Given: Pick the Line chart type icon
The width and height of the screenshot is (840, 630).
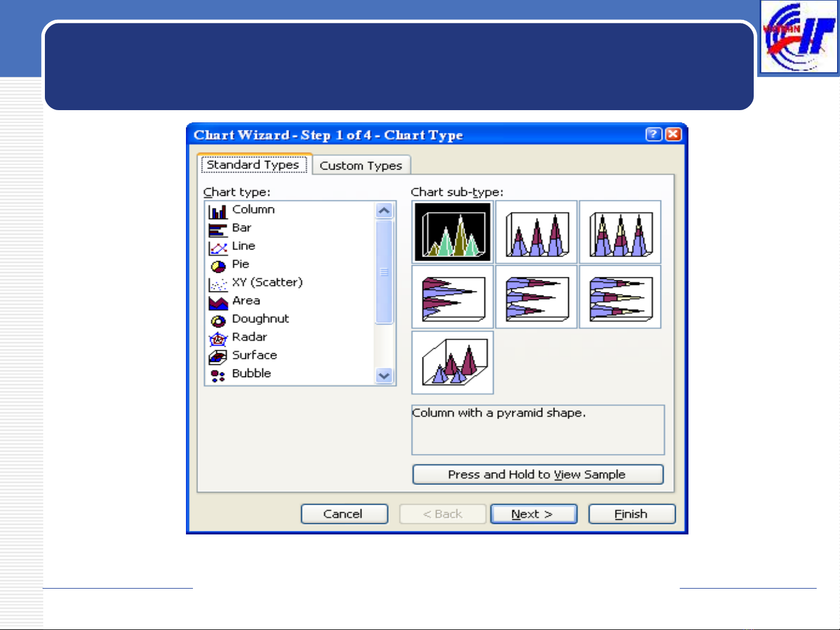Looking at the screenshot, I should tap(218, 248).
